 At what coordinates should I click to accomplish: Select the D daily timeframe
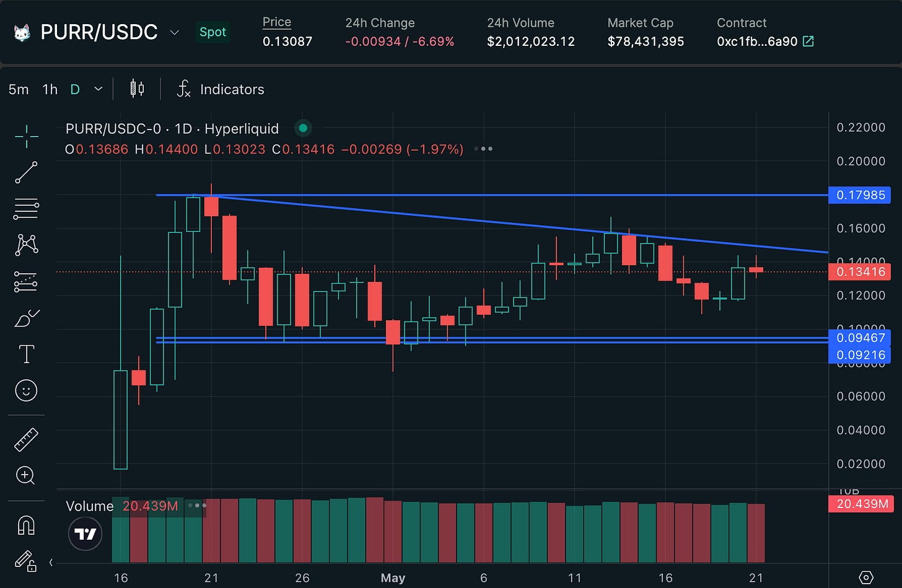pyautogui.click(x=75, y=89)
